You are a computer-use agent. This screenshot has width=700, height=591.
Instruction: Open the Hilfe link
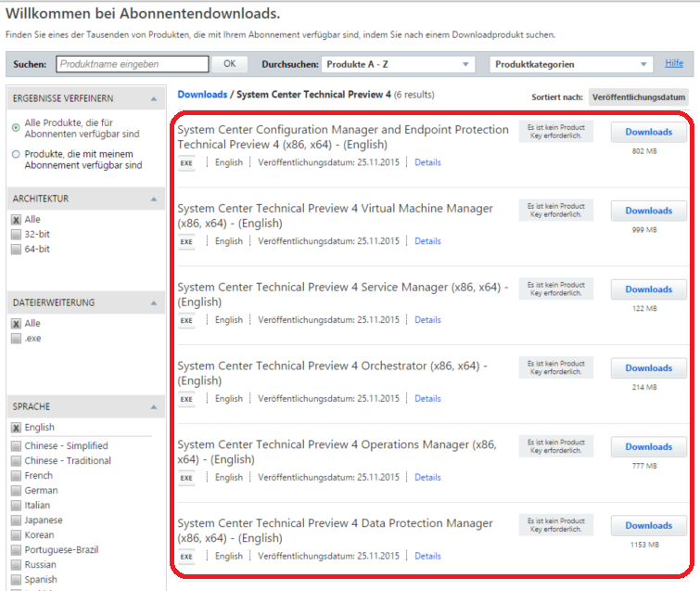tap(674, 63)
